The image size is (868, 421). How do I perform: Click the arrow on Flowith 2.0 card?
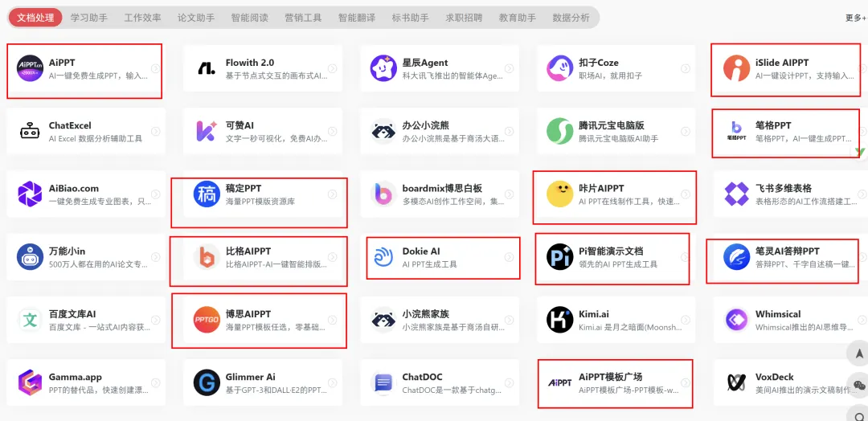pyautogui.click(x=332, y=68)
